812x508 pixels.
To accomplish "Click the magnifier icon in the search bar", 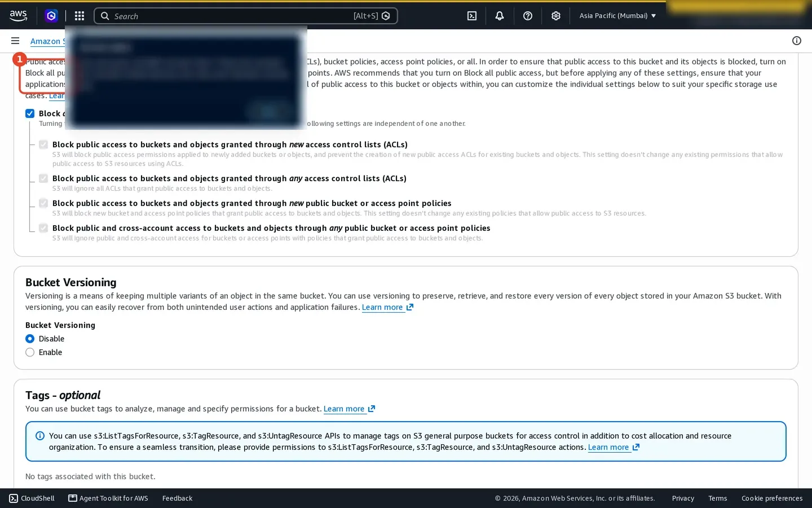I will [105, 16].
